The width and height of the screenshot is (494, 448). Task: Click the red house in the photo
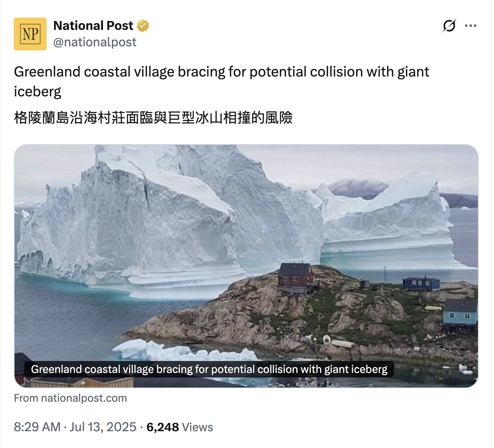(x=296, y=278)
